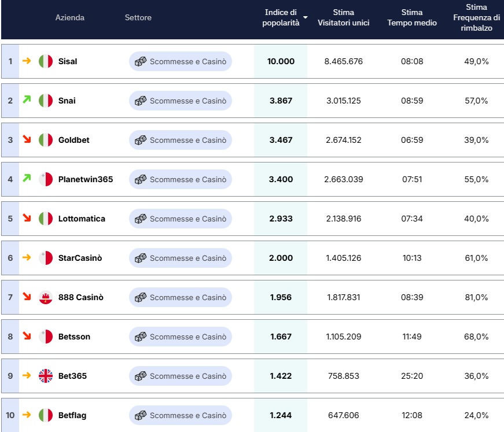Image resolution: width=504 pixels, height=432 pixels.
Task: Click Scommesse e Casinò tag in Goldbet row
Action: click(x=181, y=140)
